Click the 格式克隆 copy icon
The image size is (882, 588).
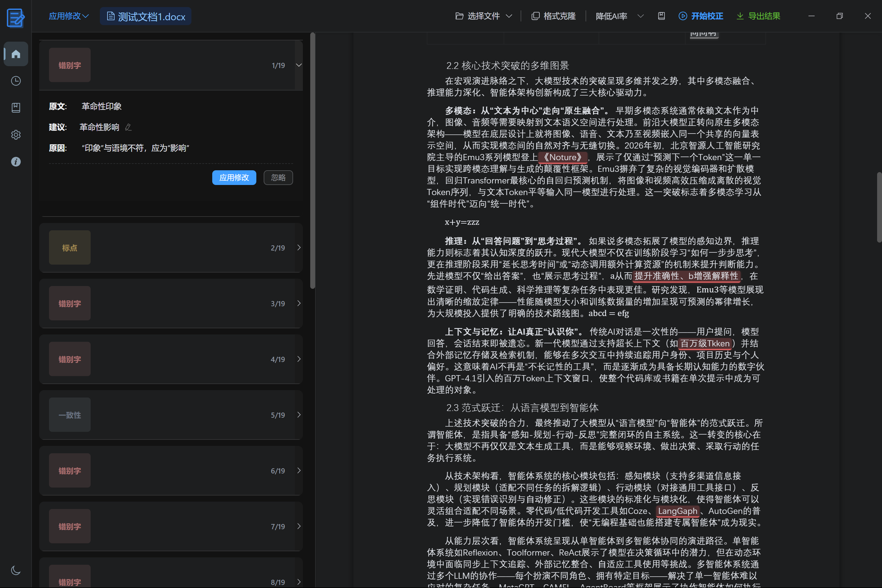[x=536, y=16]
